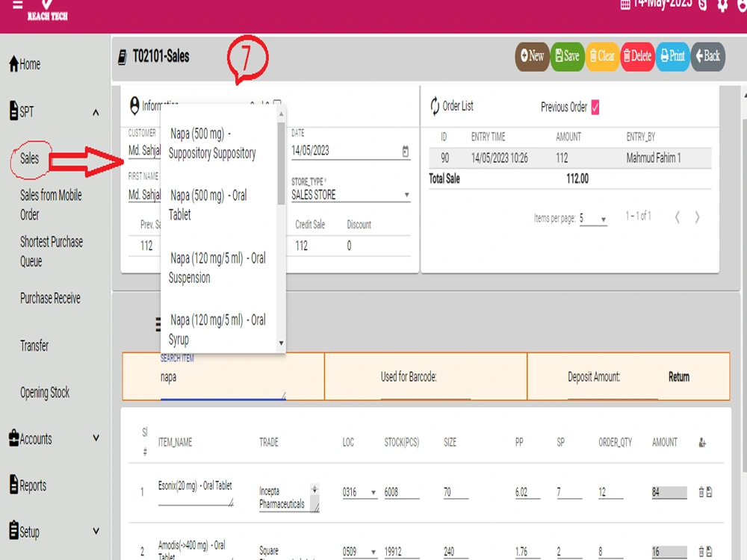Open Shortest Purchase Queue

52,252
